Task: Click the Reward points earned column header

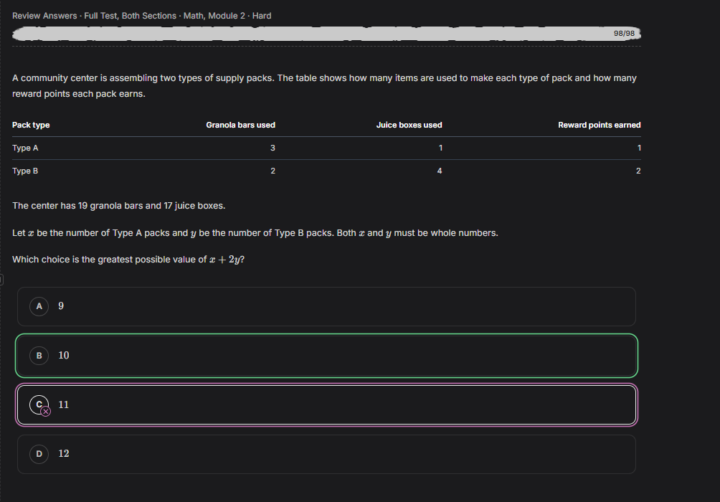Action: (x=599, y=125)
